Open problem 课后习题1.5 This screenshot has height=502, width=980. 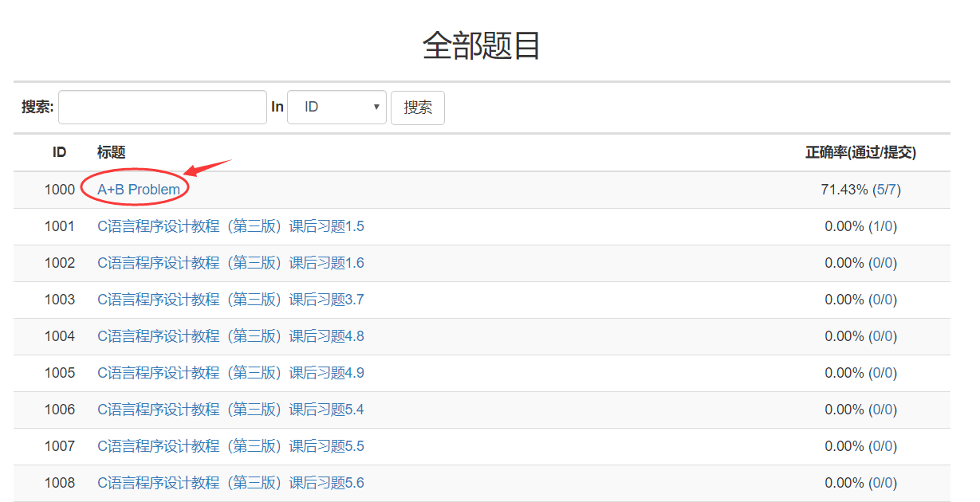pos(230,226)
